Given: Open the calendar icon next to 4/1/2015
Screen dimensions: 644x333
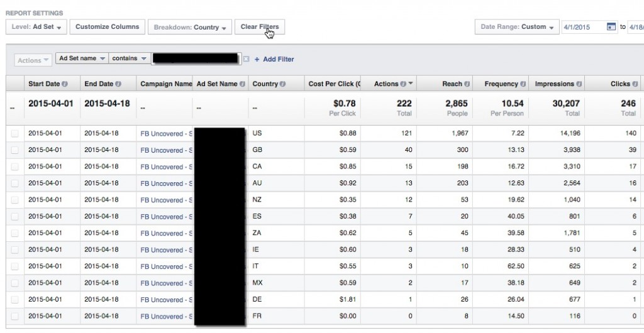Looking at the screenshot, I should (x=611, y=26).
